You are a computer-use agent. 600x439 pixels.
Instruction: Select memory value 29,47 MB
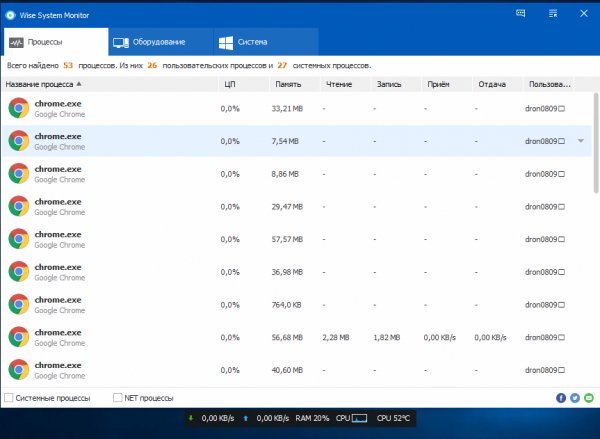287,207
